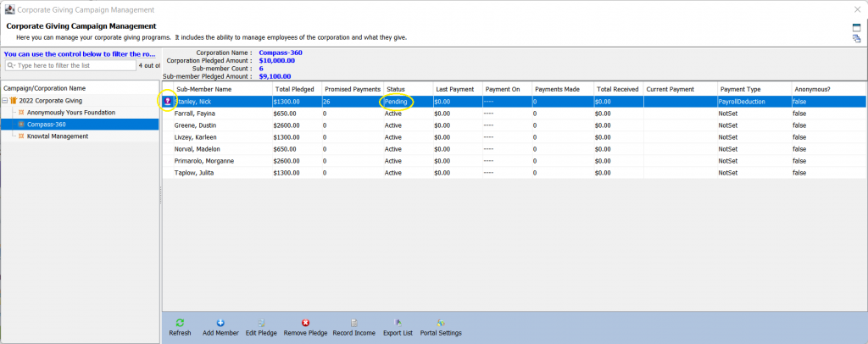Sort by Total Received column header
The image size is (868, 344).
tap(619, 89)
